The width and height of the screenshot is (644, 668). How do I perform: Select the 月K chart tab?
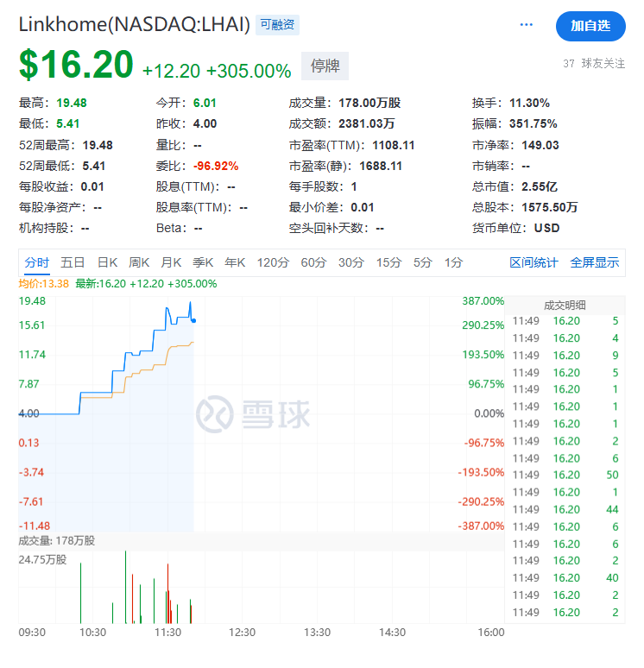(x=171, y=262)
